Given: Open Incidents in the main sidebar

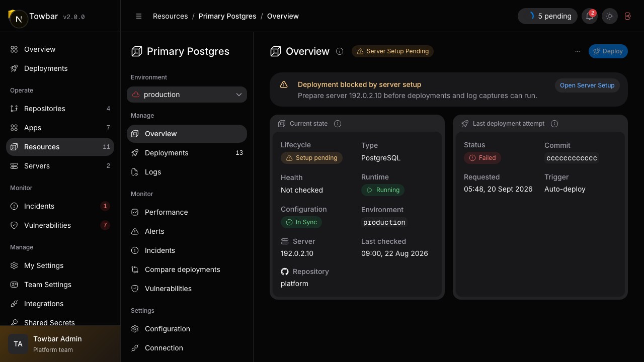Looking at the screenshot, I should coord(60,206).
